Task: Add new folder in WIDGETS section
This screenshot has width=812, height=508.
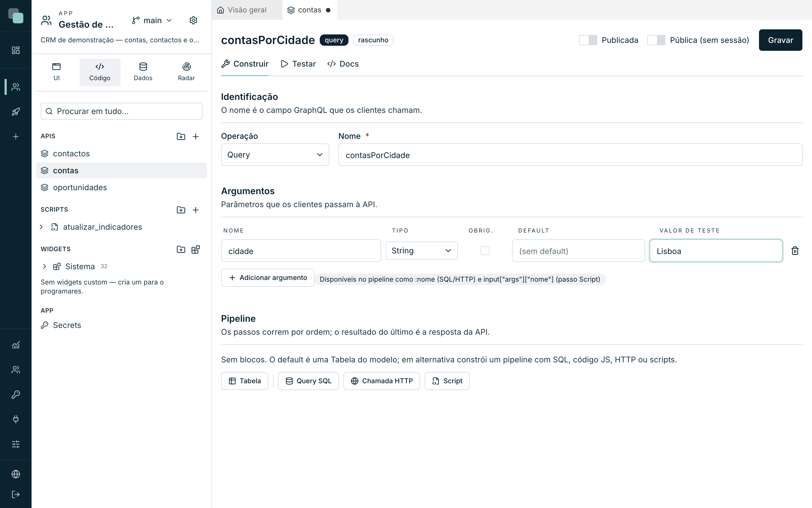Action: (181, 249)
